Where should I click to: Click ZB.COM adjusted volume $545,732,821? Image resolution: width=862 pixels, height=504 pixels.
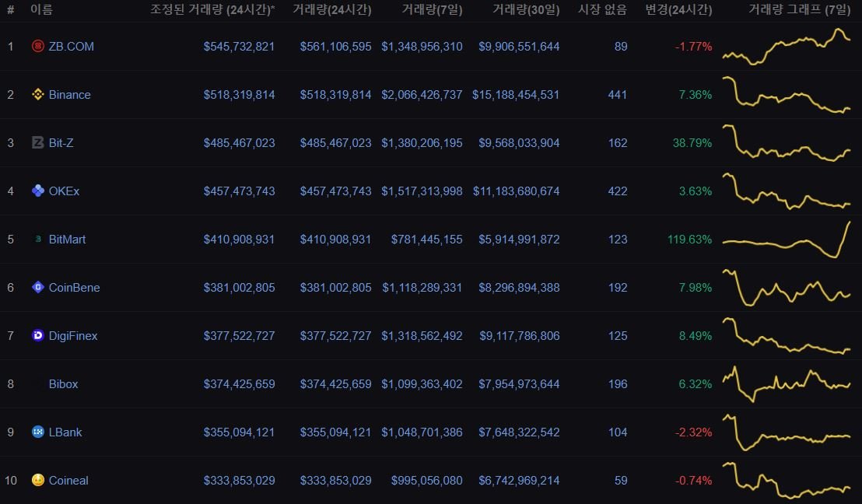click(239, 47)
